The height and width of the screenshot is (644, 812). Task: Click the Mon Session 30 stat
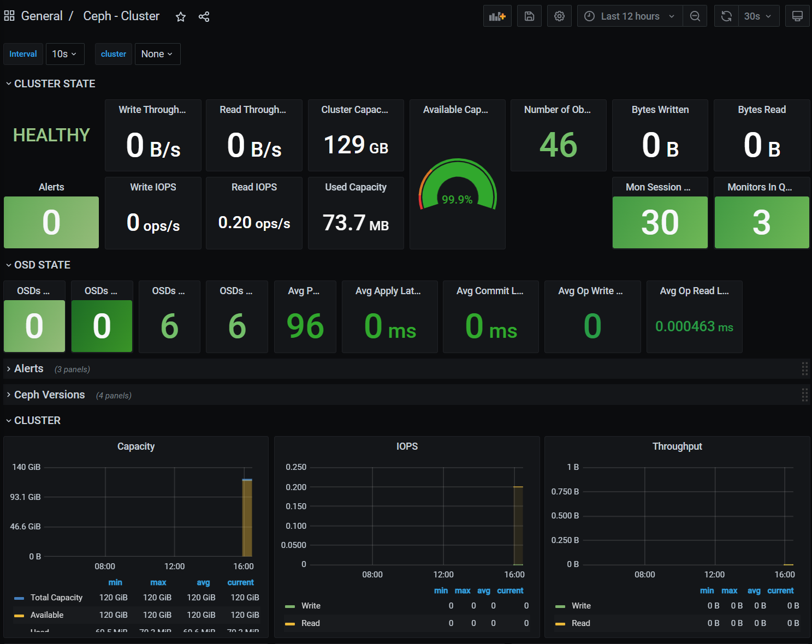point(660,222)
